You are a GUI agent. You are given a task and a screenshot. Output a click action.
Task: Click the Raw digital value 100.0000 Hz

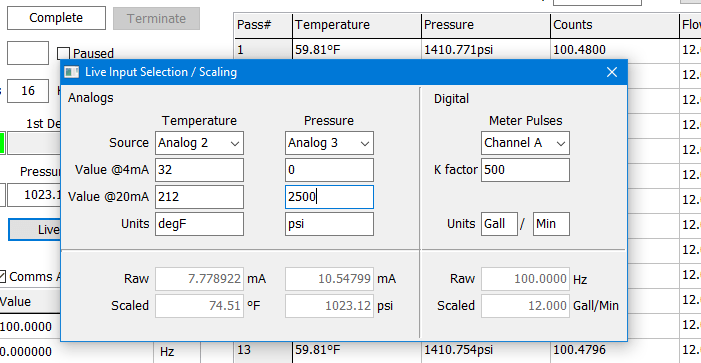[525, 279]
